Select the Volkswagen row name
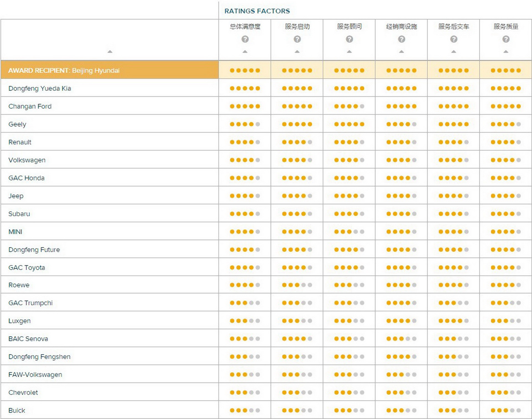 pos(27,160)
